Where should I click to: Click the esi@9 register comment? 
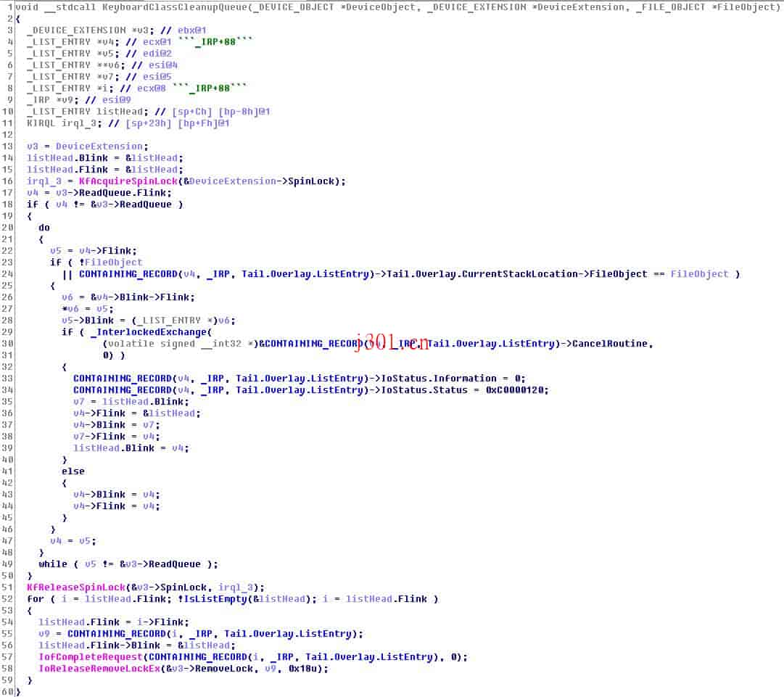click(117, 100)
